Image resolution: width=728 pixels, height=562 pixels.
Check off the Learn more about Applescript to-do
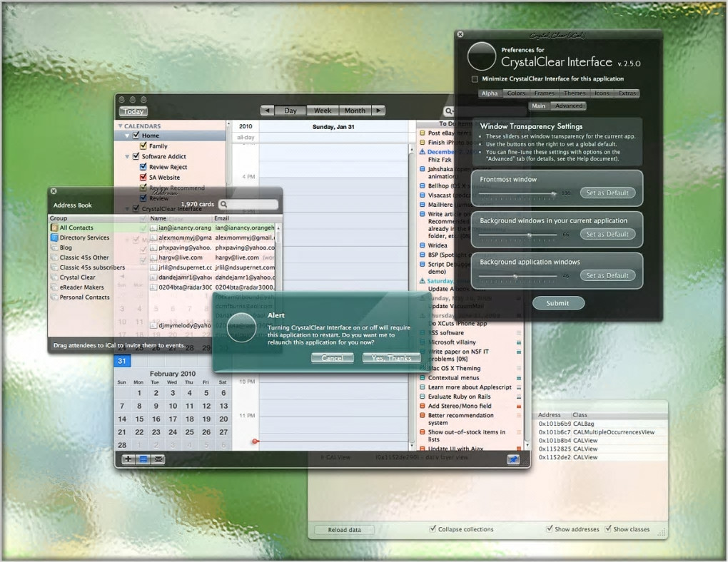coord(422,387)
